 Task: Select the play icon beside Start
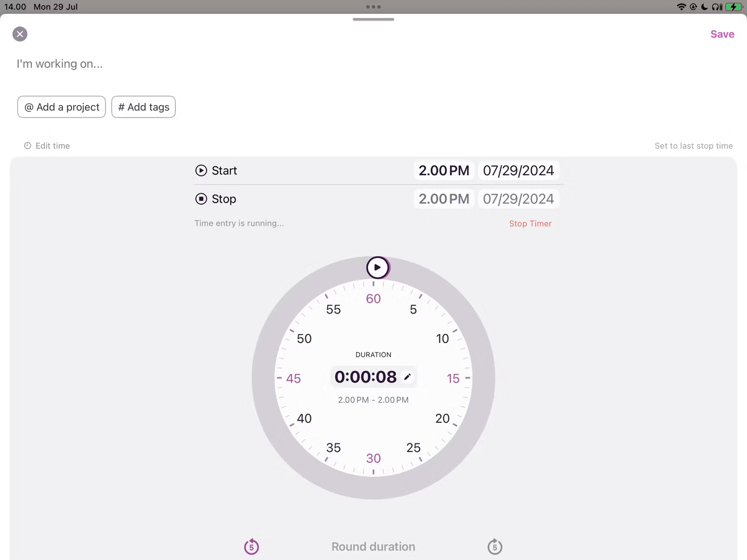201,170
